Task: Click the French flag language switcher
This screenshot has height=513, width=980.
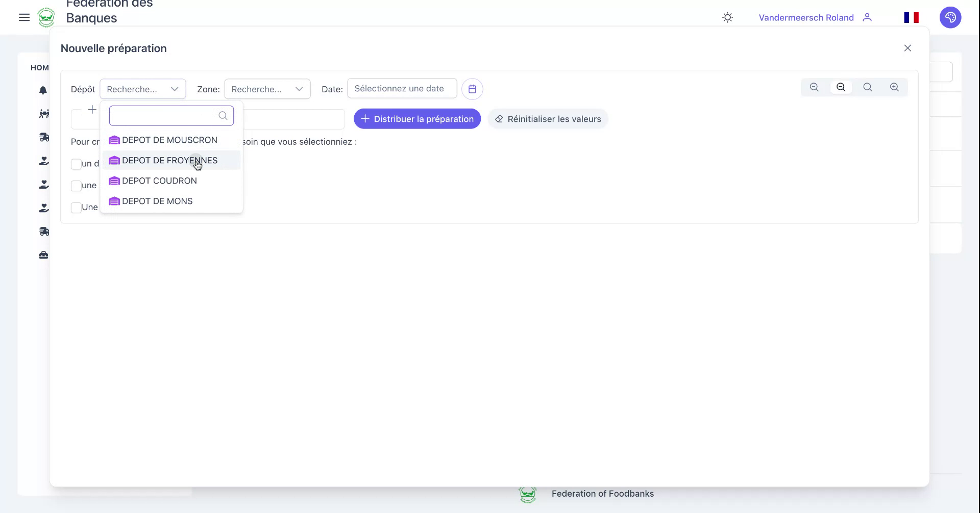Action: coord(912,17)
